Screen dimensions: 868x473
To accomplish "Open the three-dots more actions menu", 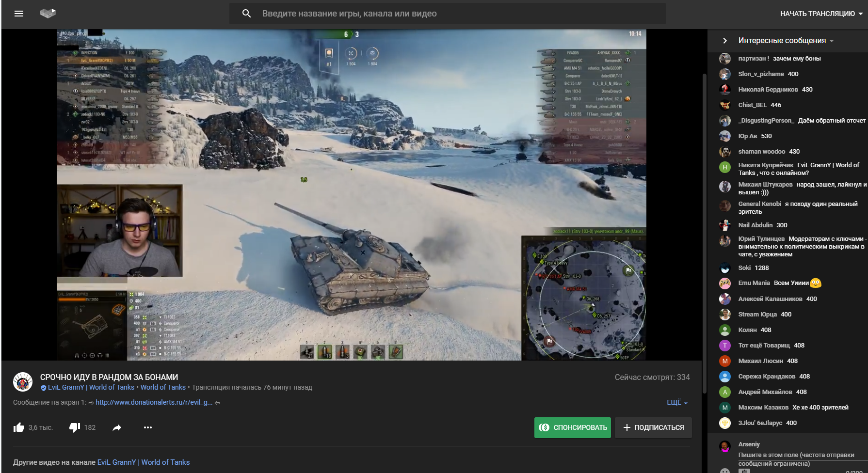I will click(148, 427).
